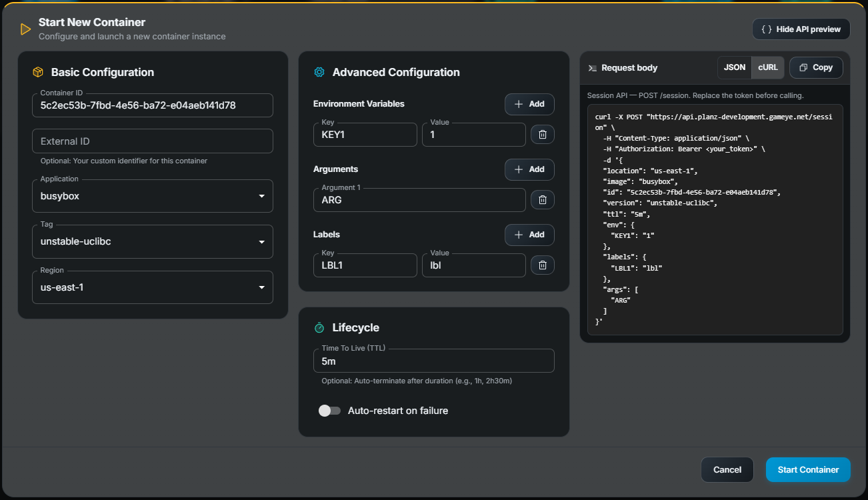Click the environment variable Value field
Image resolution: width=868 pixels, height=500 pixels.
click(474, 135)
